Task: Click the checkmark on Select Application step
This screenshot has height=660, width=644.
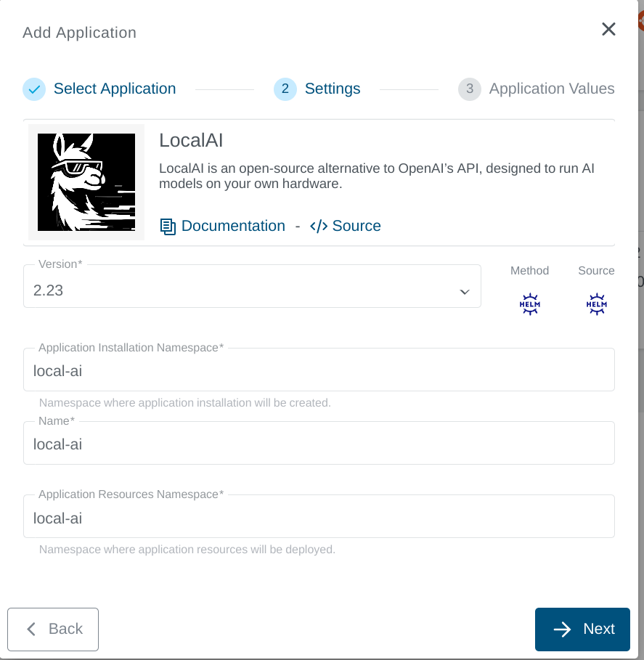Action: coord(33,89)
